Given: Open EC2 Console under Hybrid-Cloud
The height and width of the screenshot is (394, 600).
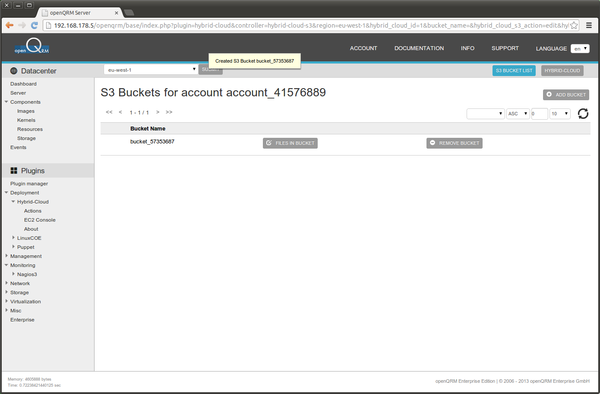Looking at the screenshot, I should [x=40, y=220].
